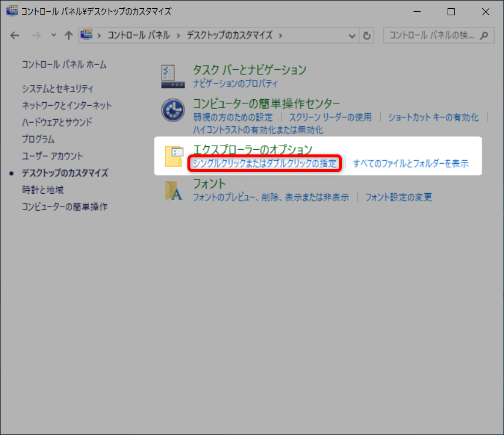Open タスク バーとナビゲーション settings icon
Screen dimensions: 504x435
173,73
